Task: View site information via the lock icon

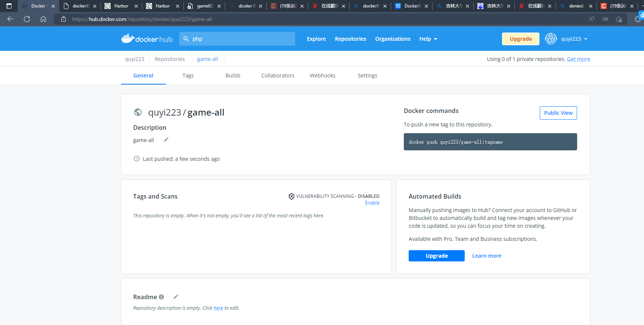Action: (x=64, y=19)
